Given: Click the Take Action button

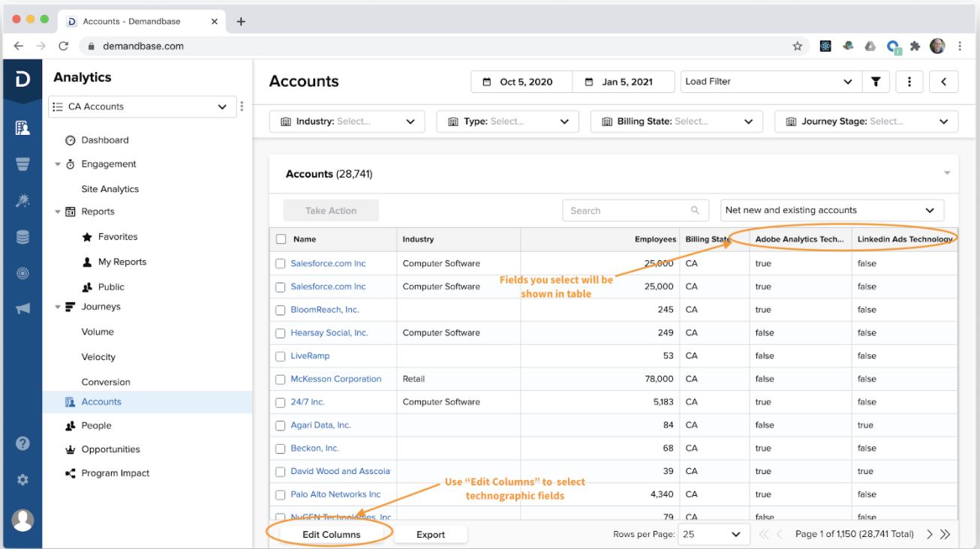Looking at the screenshot, I should [331, 211].
